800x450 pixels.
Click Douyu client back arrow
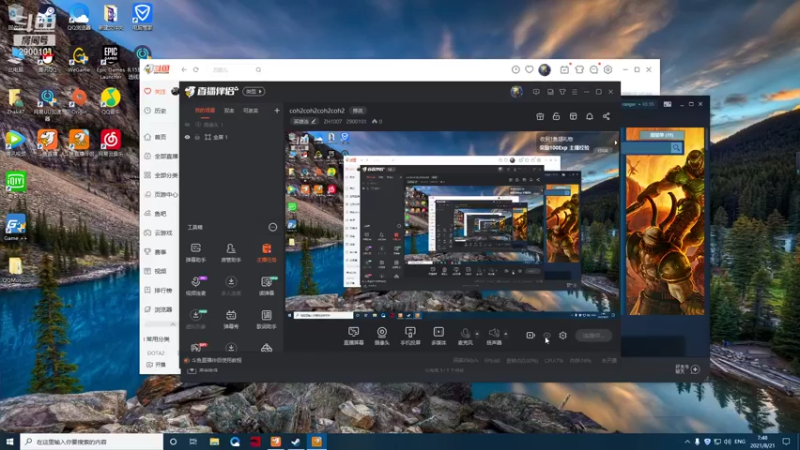pyautogui.click(x=184, y=69)
